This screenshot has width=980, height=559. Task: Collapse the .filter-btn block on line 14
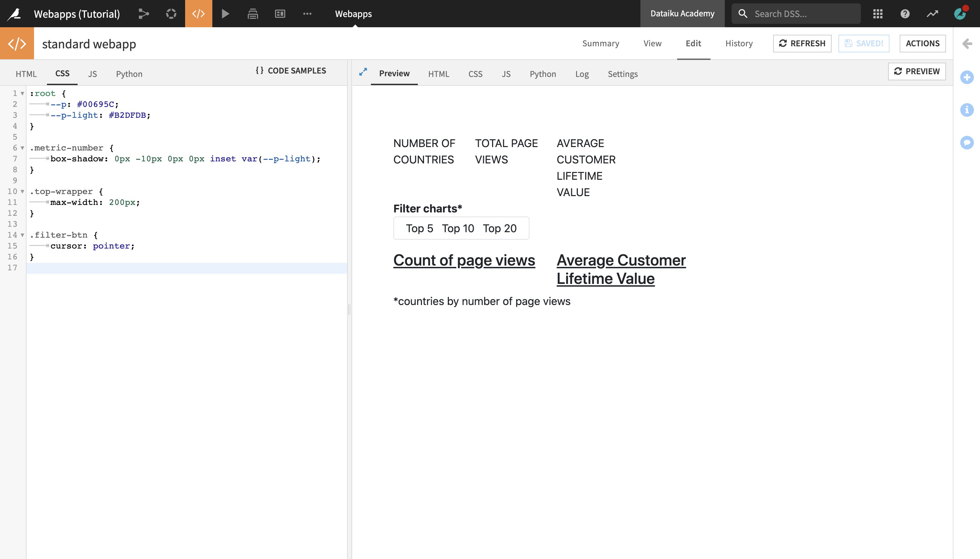(22, 235)
